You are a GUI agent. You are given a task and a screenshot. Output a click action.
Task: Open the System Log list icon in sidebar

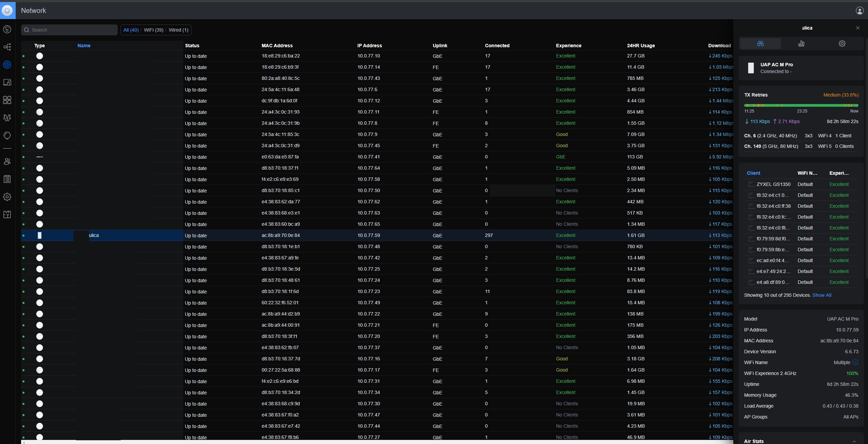click(x=7, y=179)
